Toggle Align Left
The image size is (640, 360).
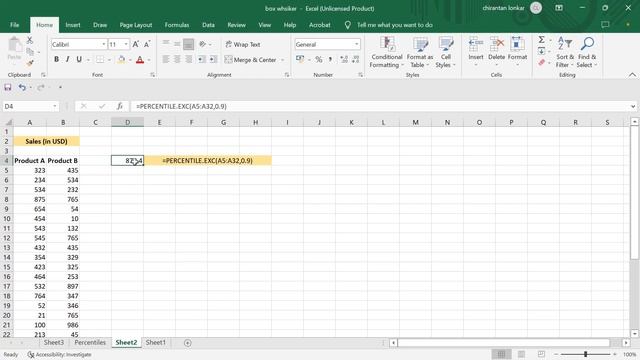[166, 60]
